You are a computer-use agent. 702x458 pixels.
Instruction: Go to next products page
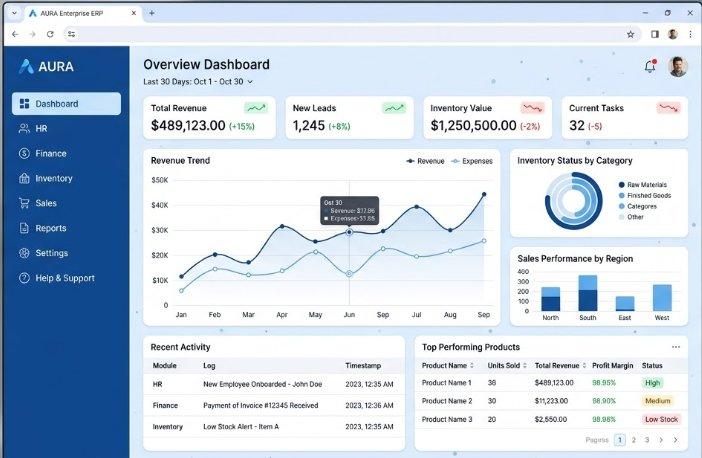click(661, 440)
